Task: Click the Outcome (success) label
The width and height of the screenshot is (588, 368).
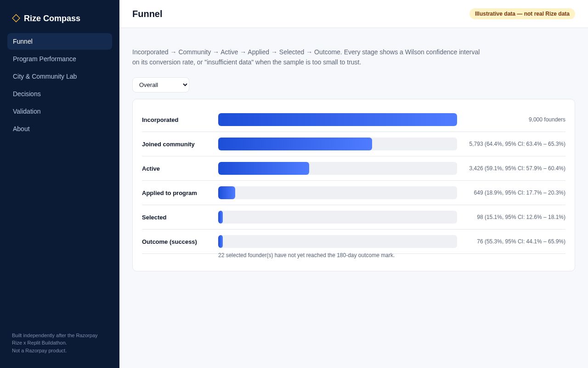Action: pos(170,241)
